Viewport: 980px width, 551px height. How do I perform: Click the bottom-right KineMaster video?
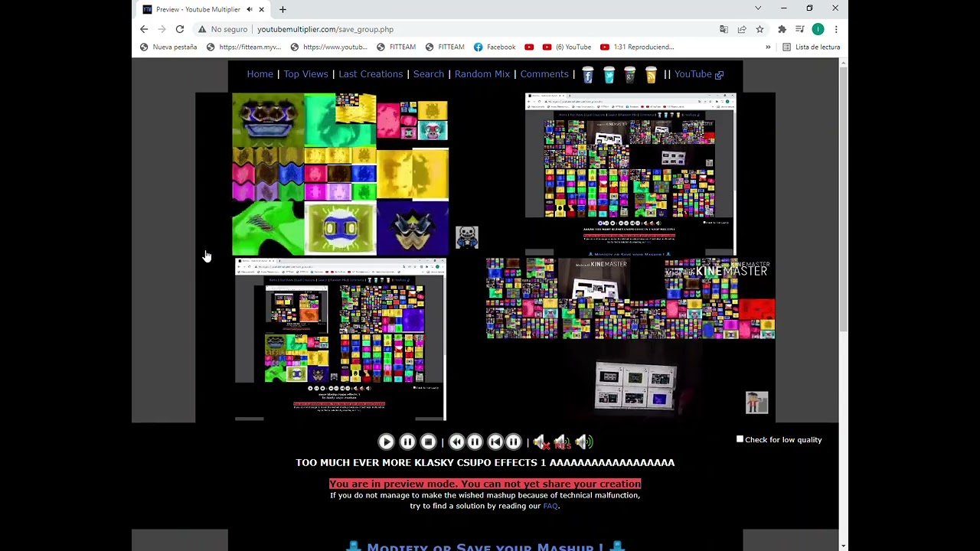tap(630, 339)
